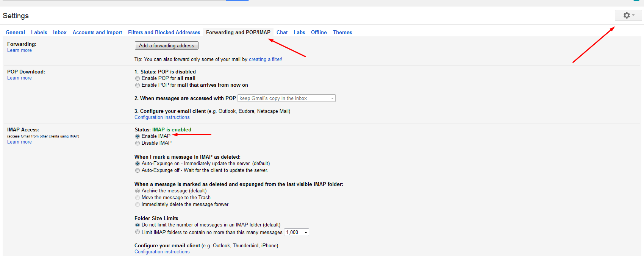The image size is (644, 256).
Task: Click Learn more under IMAP Access
Action: point(19,142)
